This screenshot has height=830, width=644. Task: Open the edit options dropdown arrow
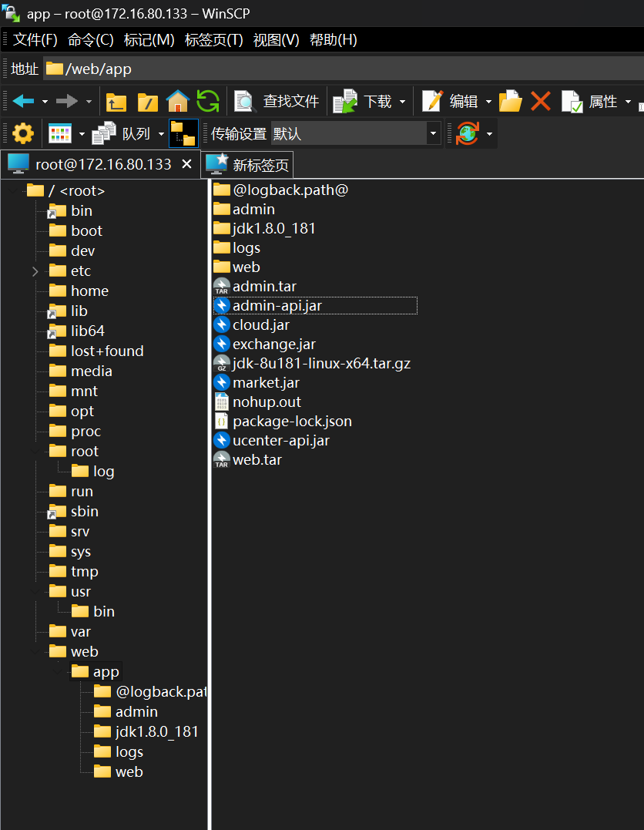click(x=488, y=102)
